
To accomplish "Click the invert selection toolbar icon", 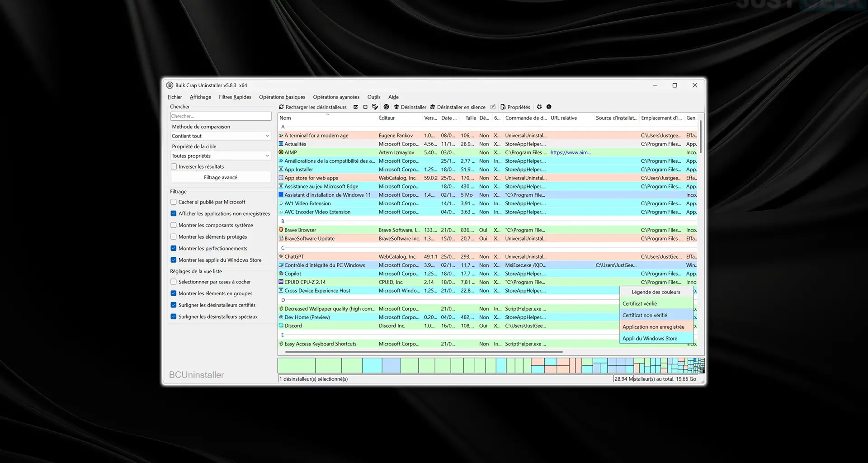I will (375, 107).
